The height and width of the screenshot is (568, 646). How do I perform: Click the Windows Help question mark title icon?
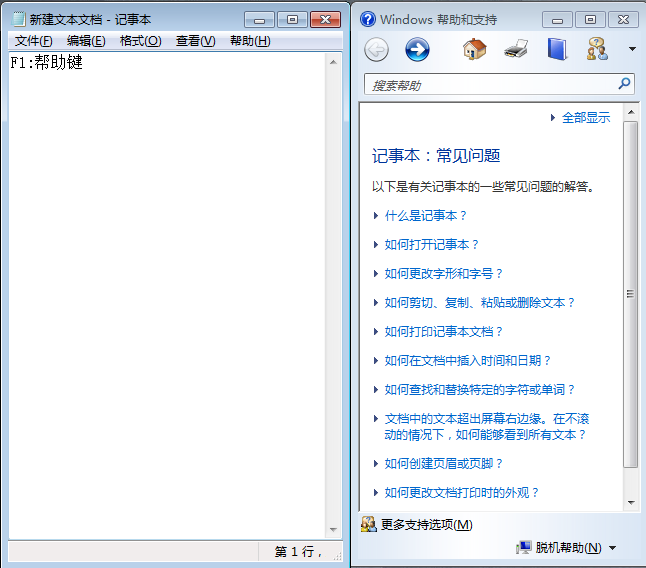point(368,19)
